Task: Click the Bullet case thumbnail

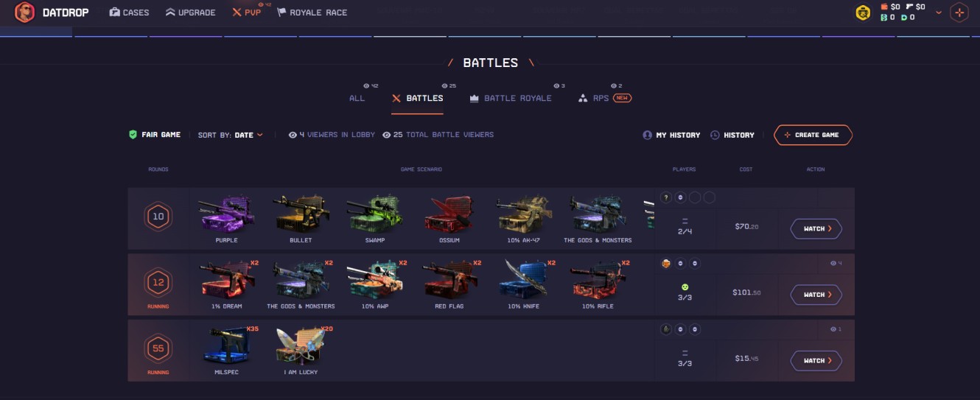Action: click(x=301, y=214)
